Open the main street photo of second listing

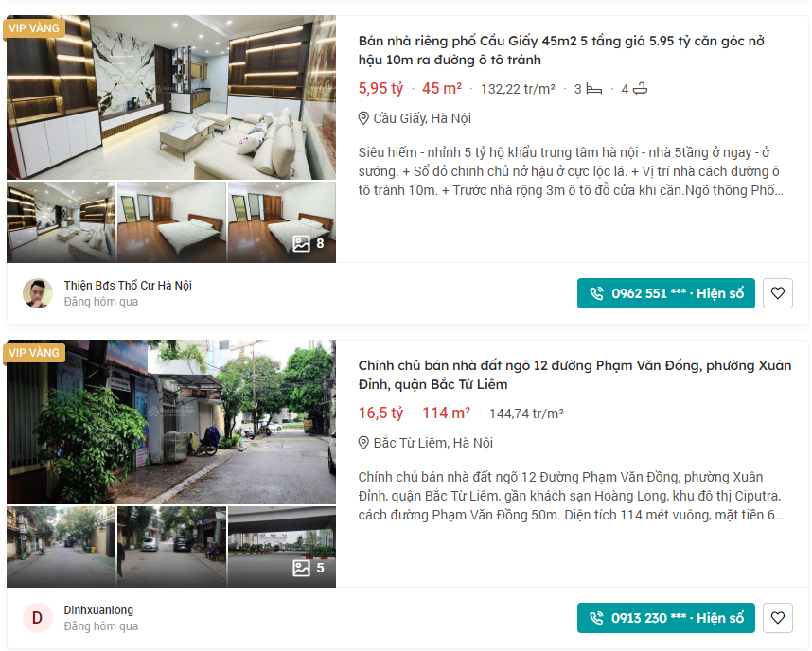[171, 422]
